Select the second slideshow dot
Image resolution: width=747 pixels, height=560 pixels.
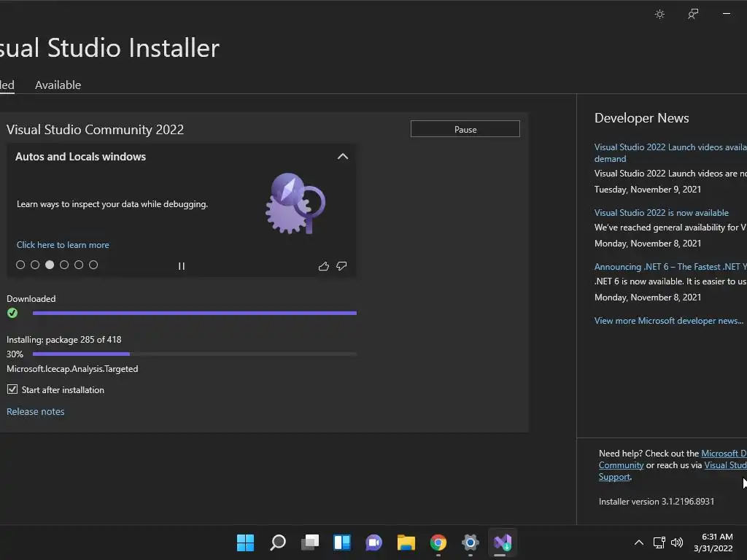click(x=35, y=265)
